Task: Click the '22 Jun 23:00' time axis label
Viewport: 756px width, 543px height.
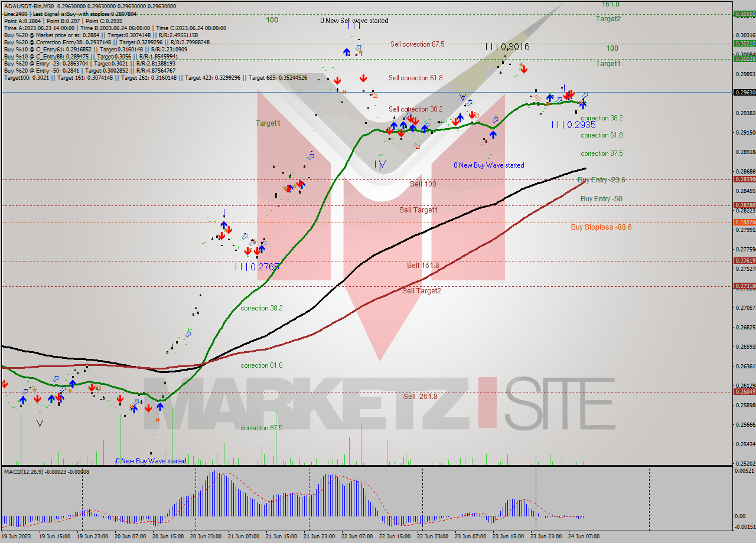Action: click(x=433, y=537)
